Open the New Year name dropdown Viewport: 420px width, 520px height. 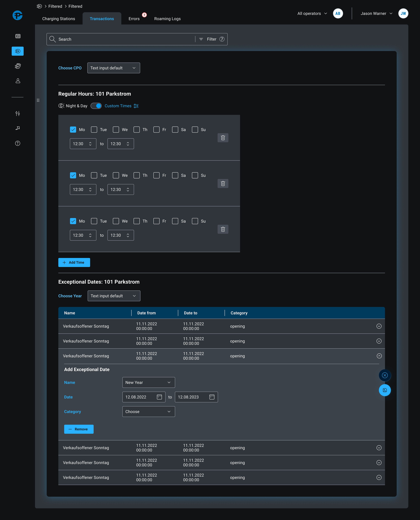pyautogui.click(x=149, y=382)
